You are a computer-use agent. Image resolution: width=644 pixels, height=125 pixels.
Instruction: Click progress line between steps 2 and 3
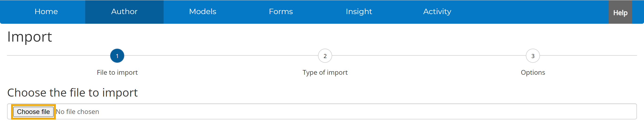point(429,55)
